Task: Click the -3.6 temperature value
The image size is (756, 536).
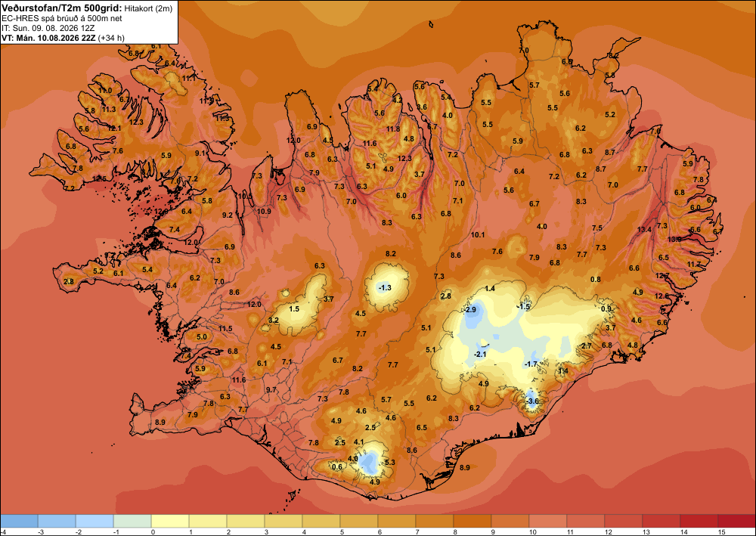Action: [532, 401]
